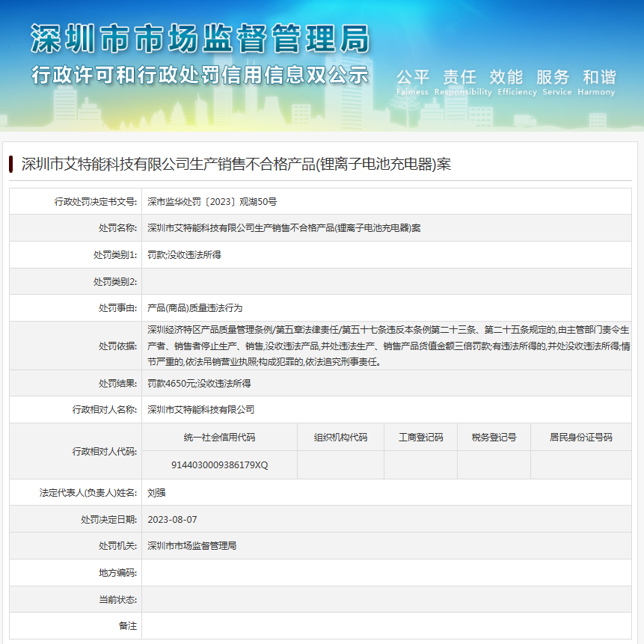
Task: Select the 产品(商品)质量违法行为 text
Action: [194, 308]
